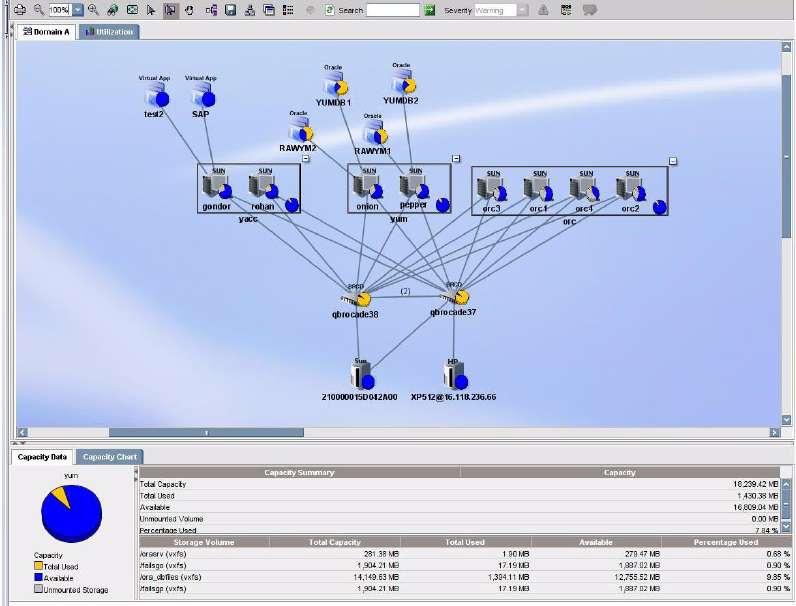The width and height of the screenshot is (796, 606).
Task: Select the arrow pointer tool
Action: (151, 10)
